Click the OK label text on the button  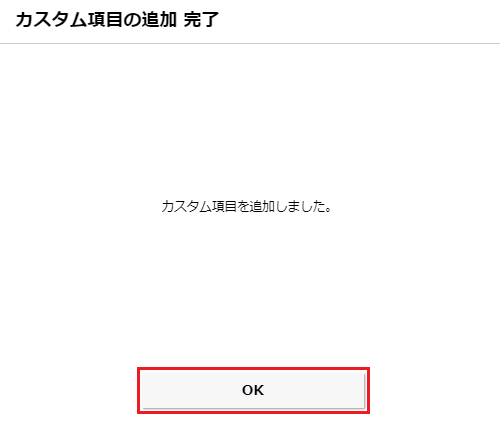pos(253,390)
